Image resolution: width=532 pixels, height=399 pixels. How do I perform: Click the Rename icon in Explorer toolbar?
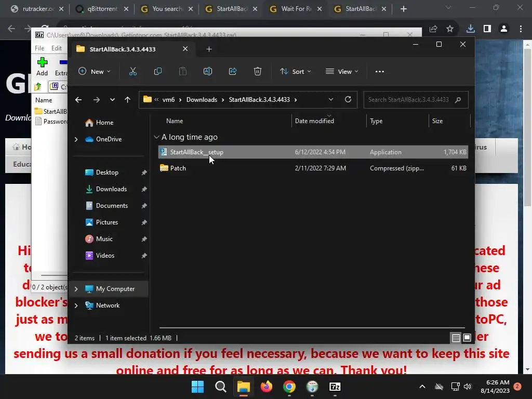pos(208,71)
